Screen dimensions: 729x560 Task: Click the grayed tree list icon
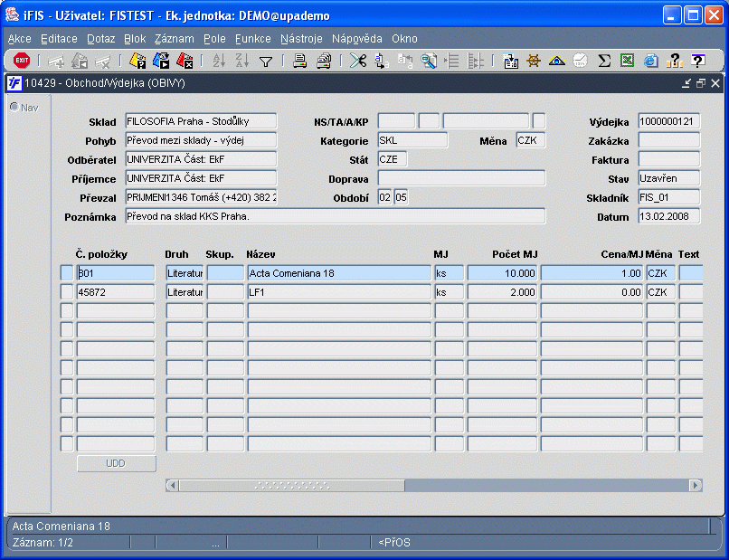pos(476,61)
